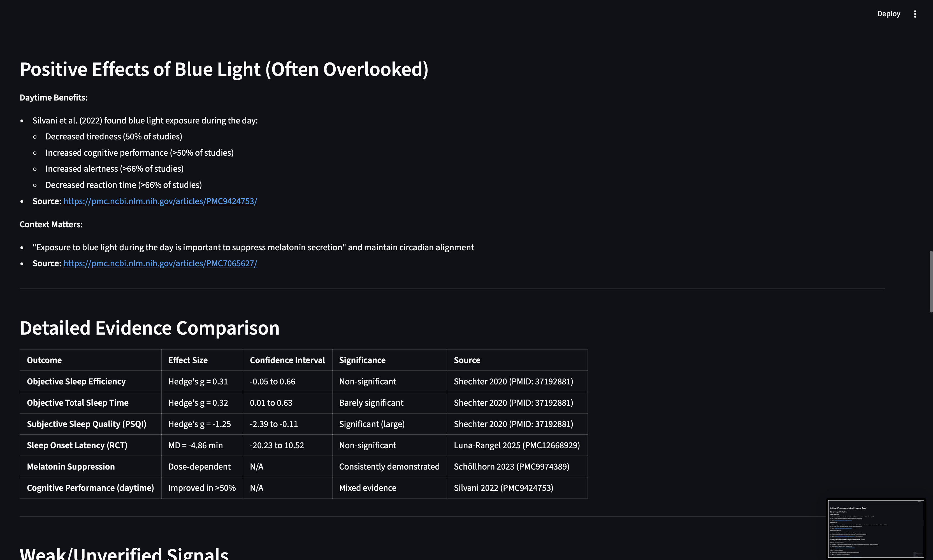This screenshot has height=560, width=933.
Task: Click the Detailed Evidence Comparison heading
Action: coord(150,328)
